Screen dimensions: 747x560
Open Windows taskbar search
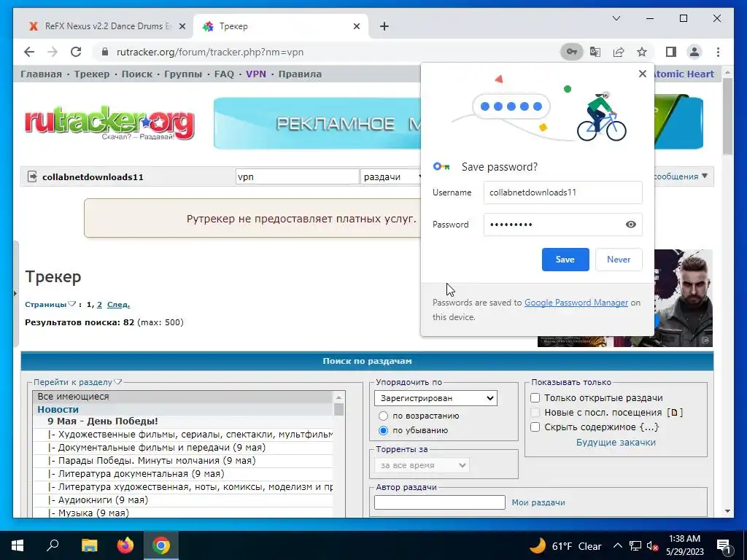53,545
